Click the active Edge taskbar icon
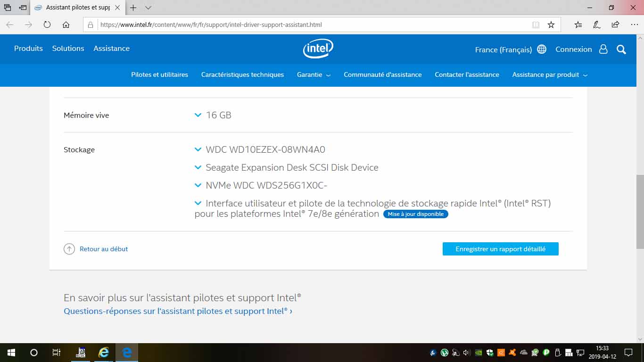 127,353
